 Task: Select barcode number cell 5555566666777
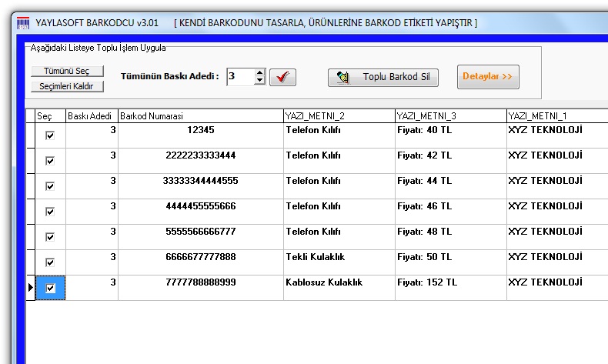pos(201,237)
